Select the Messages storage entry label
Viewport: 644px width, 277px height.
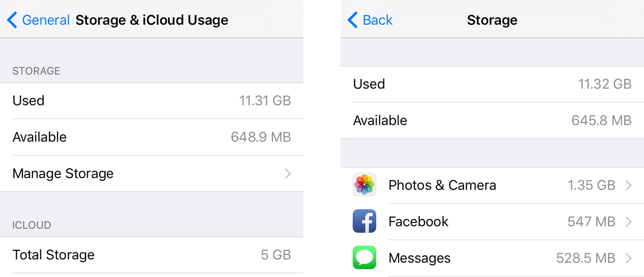[x=419, y=258]
